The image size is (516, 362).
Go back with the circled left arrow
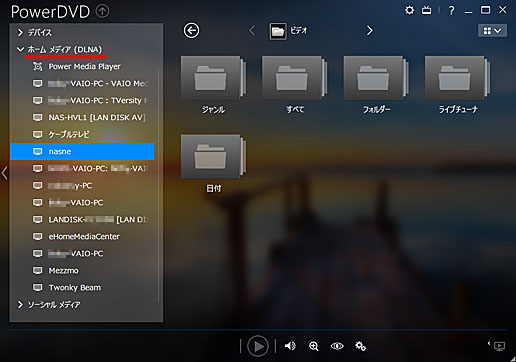pyautogui.click(x=191, y=31)
